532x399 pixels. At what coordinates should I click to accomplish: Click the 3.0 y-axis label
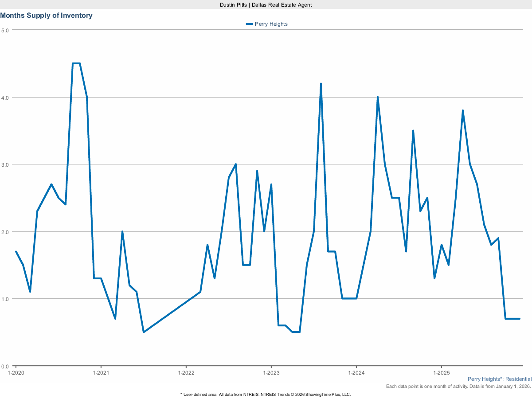[5, 164]
